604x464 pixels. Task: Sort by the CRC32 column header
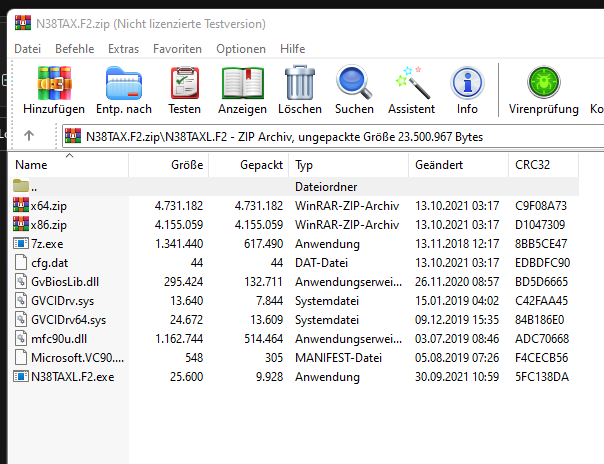(x=544, y=165)
